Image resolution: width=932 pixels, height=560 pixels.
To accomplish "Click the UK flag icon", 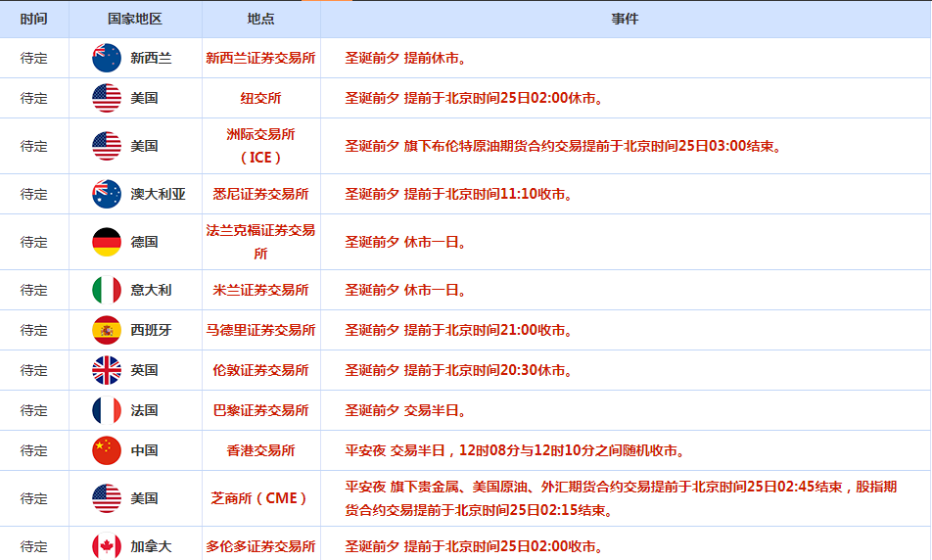I will (107, 370).
